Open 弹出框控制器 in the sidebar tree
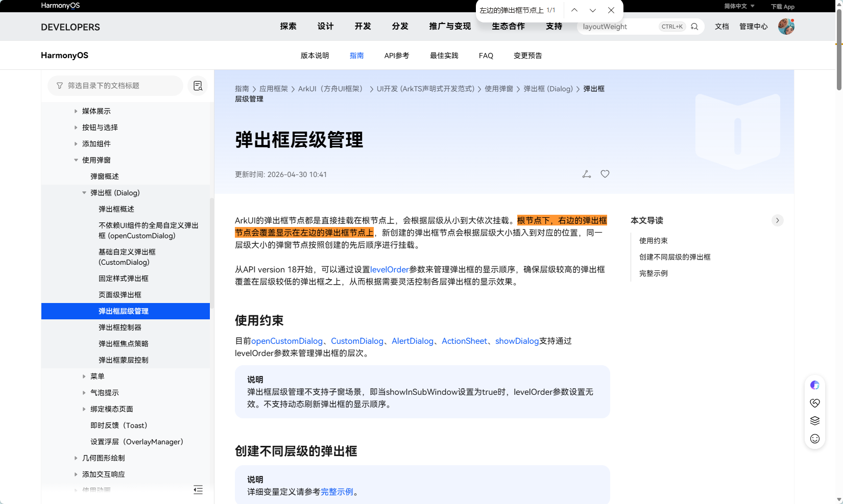 tap(120, 327)
